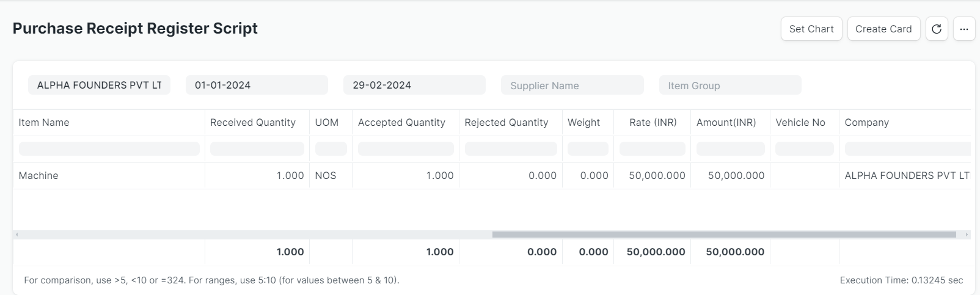Open the company filter ALPHA FOUNDERS field
Viewport: 980px width, 295px height.
pos(99,85)
